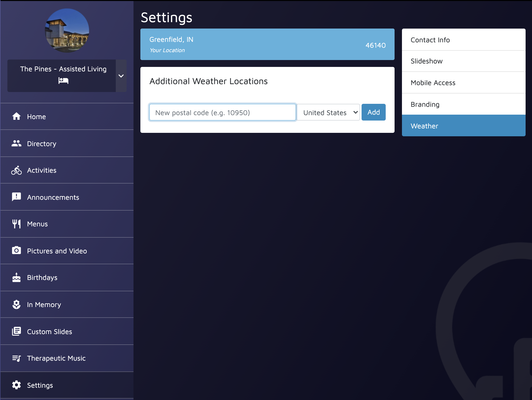Open the Activities sidebar label

pyautogui.click(x=42, y=170)
